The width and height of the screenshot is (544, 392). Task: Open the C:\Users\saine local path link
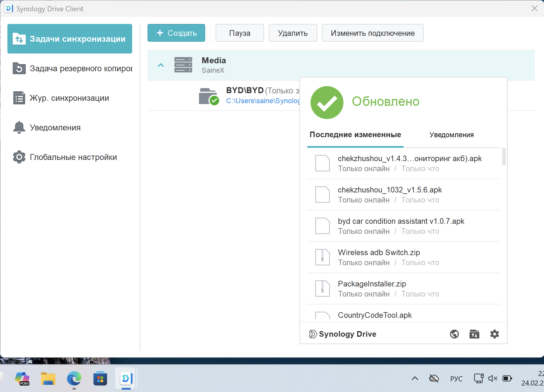click(x=263, y=101)
